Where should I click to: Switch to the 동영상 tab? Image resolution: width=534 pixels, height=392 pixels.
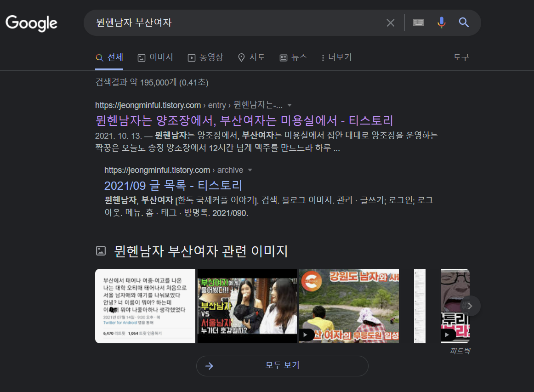click(205, 57)
